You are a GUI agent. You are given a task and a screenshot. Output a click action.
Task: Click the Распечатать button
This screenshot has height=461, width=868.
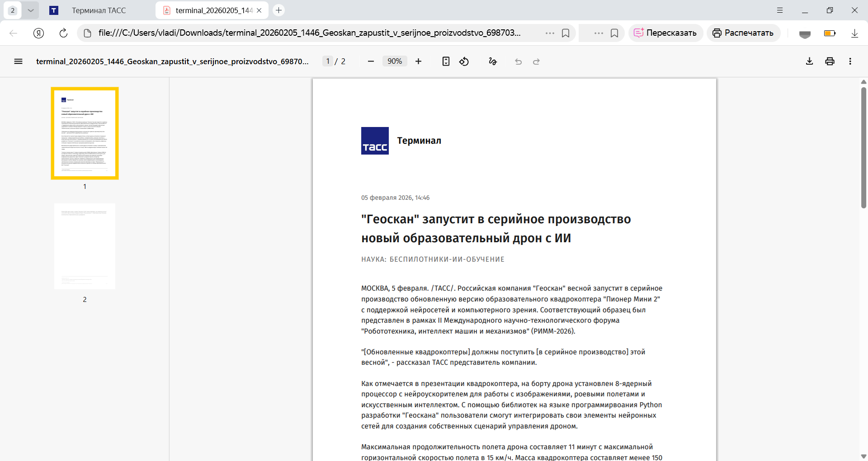click(743, 33)
